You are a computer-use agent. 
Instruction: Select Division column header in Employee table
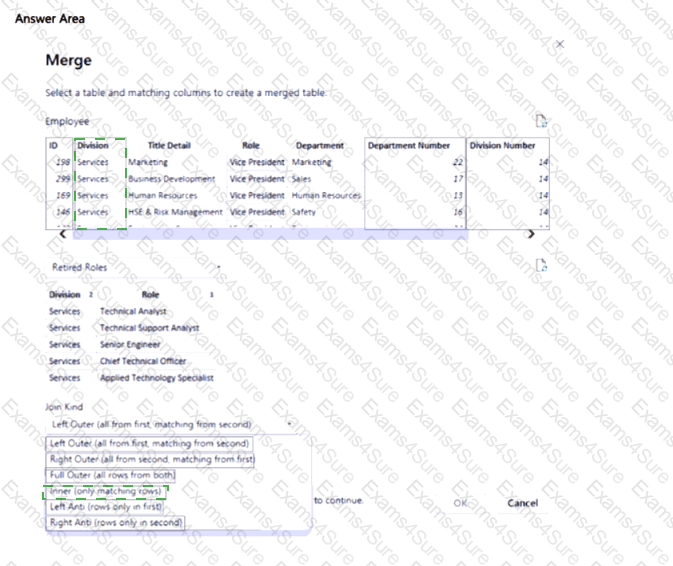(x=92, y=145)
